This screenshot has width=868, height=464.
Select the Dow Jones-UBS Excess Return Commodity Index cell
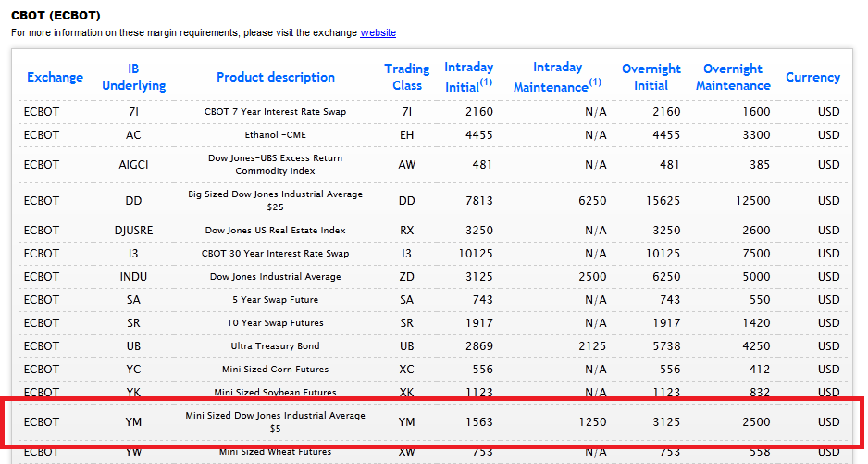point(275,165)
